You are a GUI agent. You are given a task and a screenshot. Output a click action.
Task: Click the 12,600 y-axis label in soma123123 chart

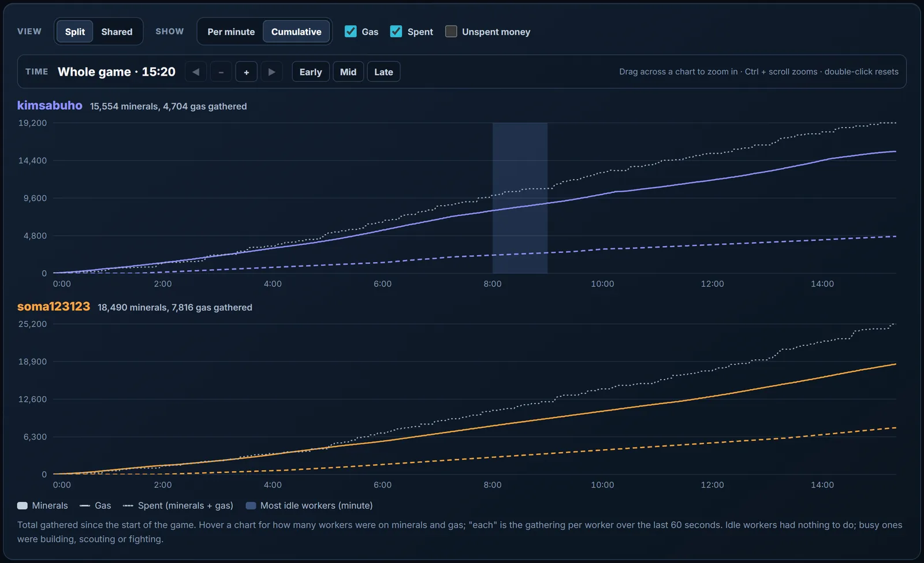[x=32, y=399]
